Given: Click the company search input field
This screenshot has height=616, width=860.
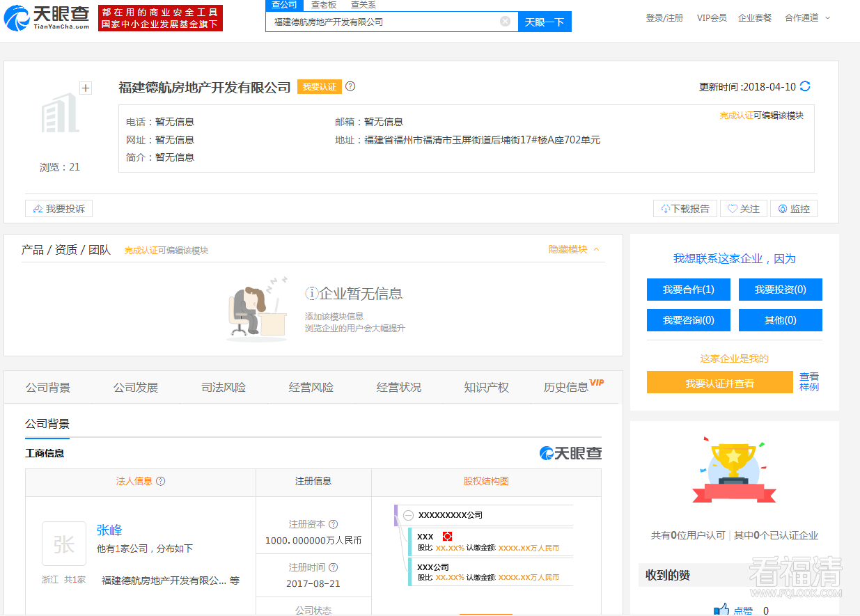Looking at the screenshot, I should click(383, 22).
